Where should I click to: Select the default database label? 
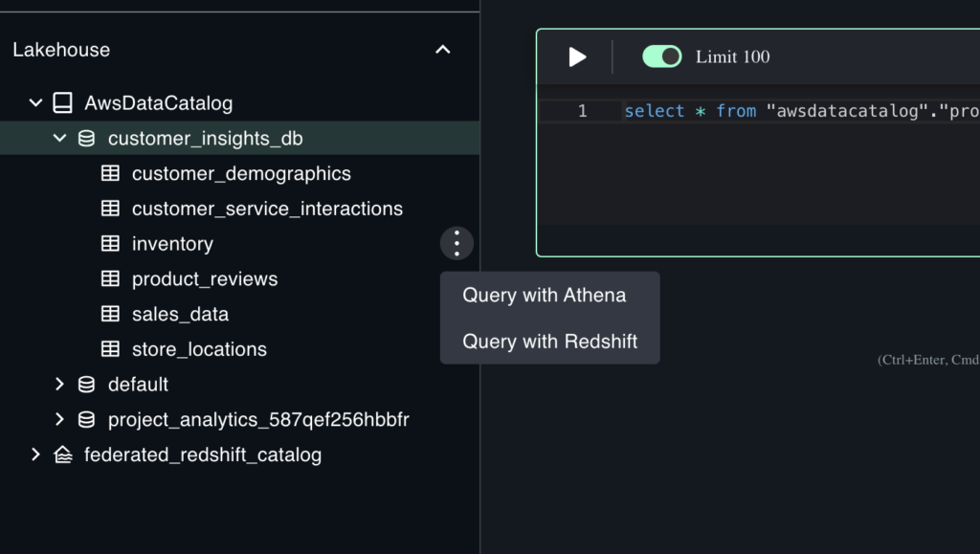click(138, 385)
